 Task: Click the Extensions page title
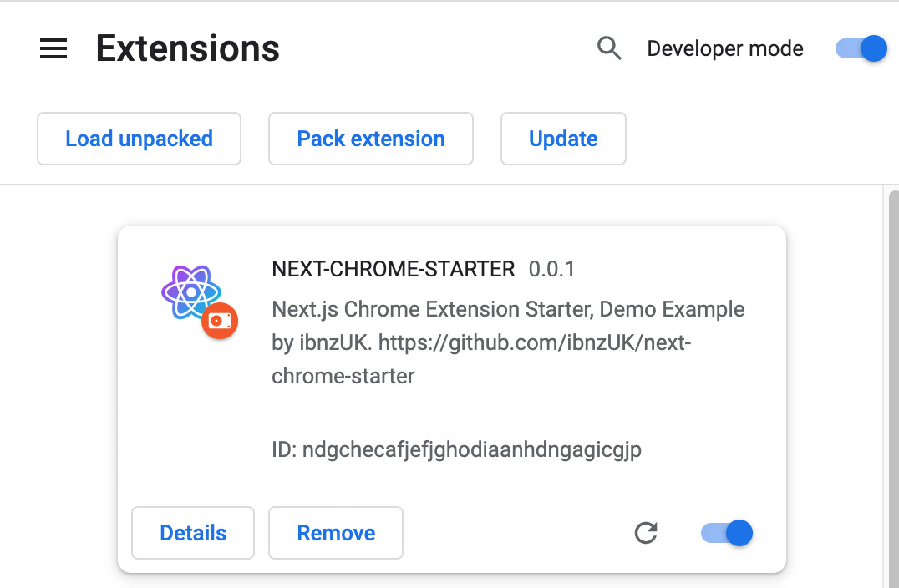pos(187,48)
